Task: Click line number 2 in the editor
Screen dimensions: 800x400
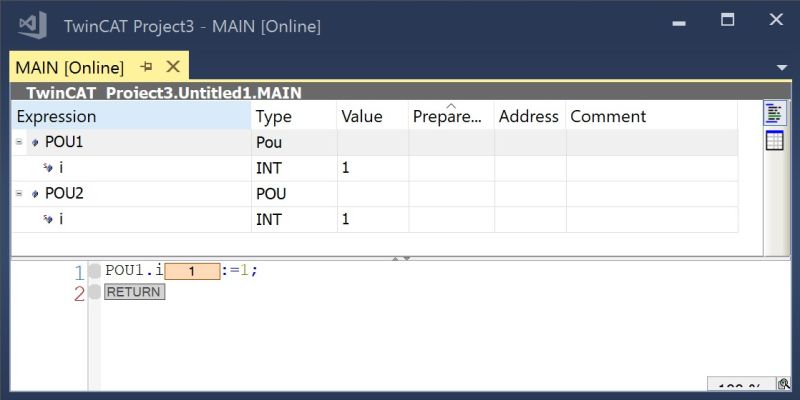Action: 79,294
